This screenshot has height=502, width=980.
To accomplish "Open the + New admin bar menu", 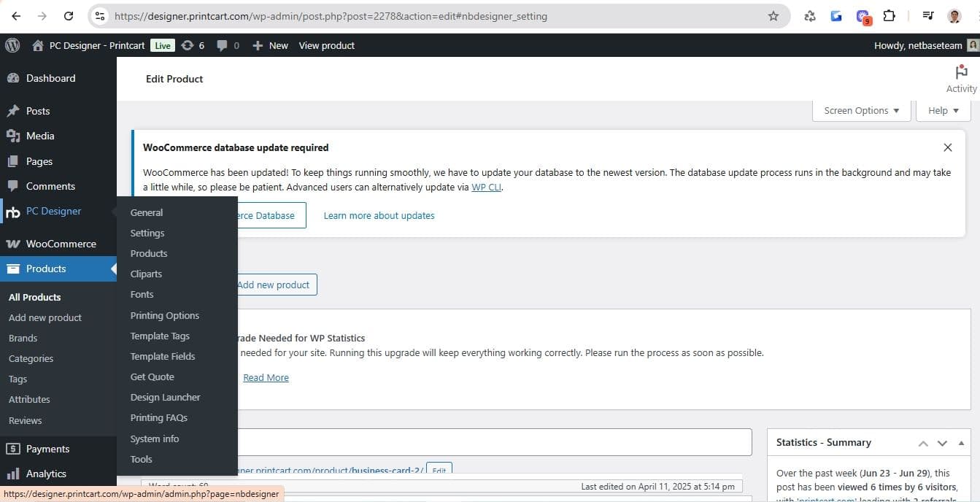I will pyautogui.click(x=270, y=45).
